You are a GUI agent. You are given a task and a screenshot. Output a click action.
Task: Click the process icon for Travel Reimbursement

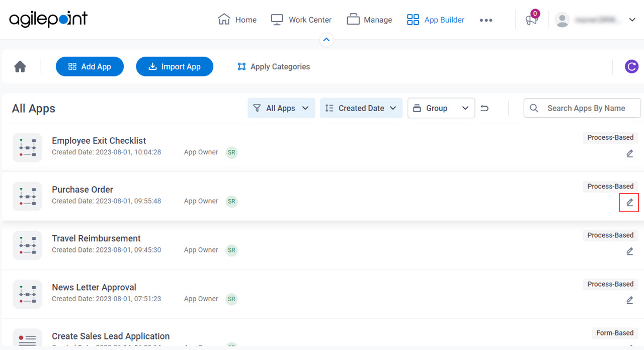coord(27,245)
